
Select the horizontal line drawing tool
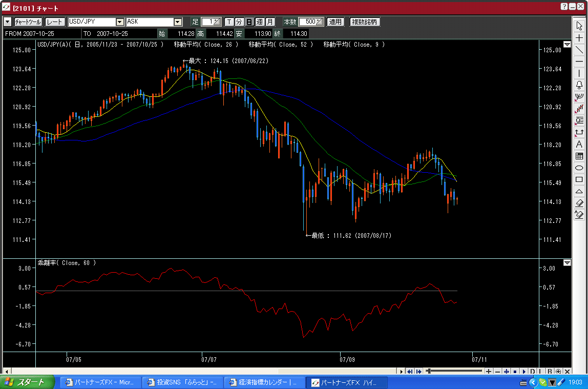tap(579, 62)
